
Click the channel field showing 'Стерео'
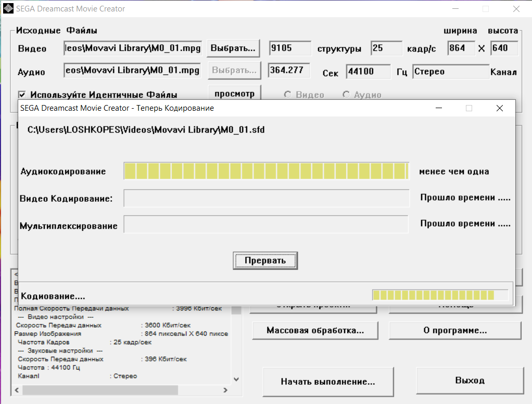(451, 72)
